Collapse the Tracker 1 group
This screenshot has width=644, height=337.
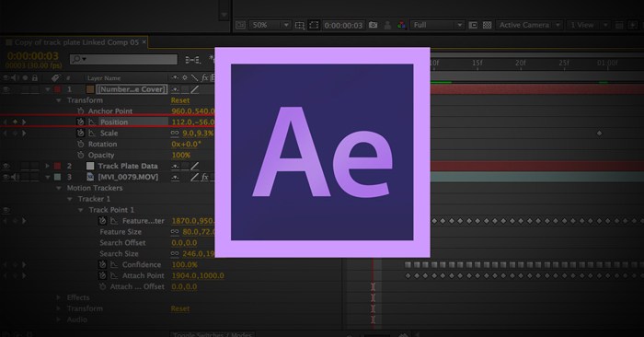click(70, 199)
